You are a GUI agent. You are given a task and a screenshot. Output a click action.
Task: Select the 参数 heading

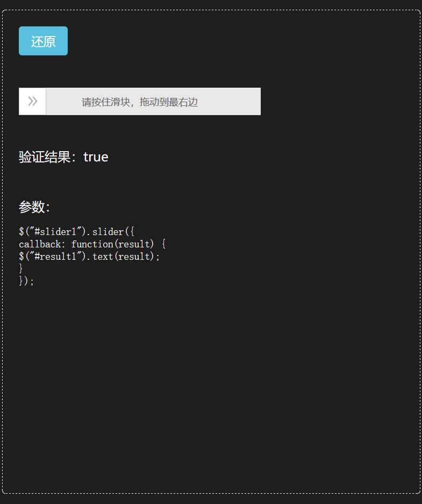tap(34, 207)
